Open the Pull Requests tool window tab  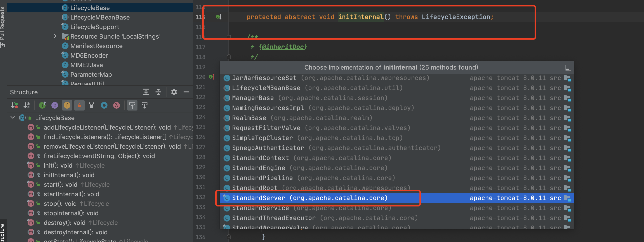point(3,24)
